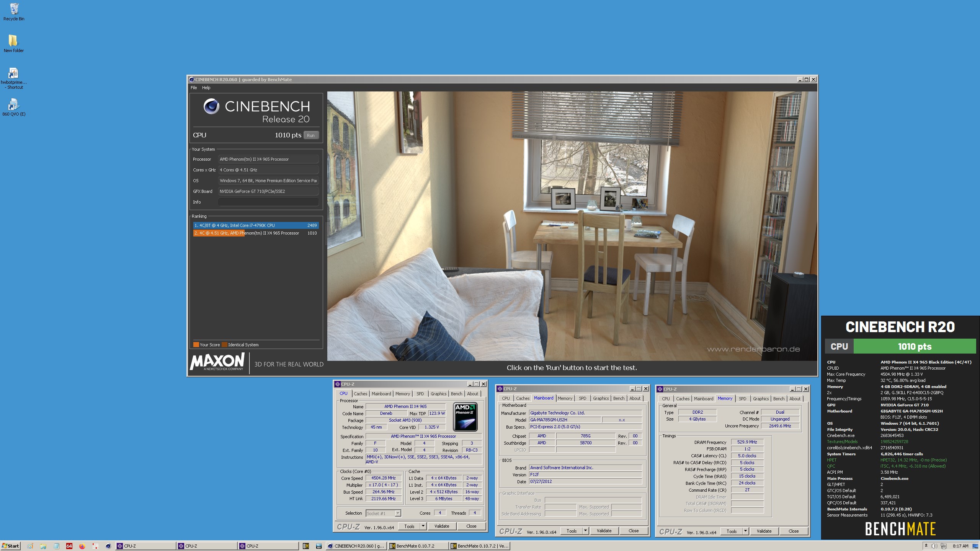Click the Cinebench sphere logo
This screenshot has height=551, width=980.
(x=211, y=106)
